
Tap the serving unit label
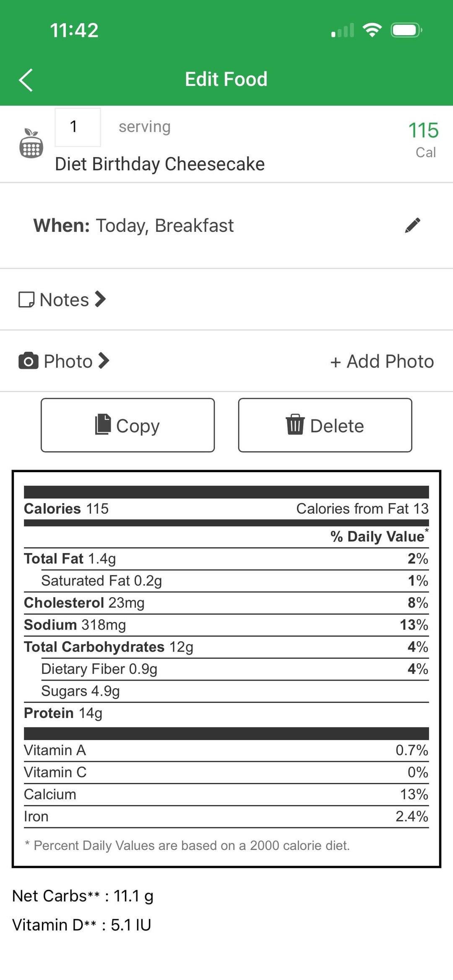pos(144,127)
